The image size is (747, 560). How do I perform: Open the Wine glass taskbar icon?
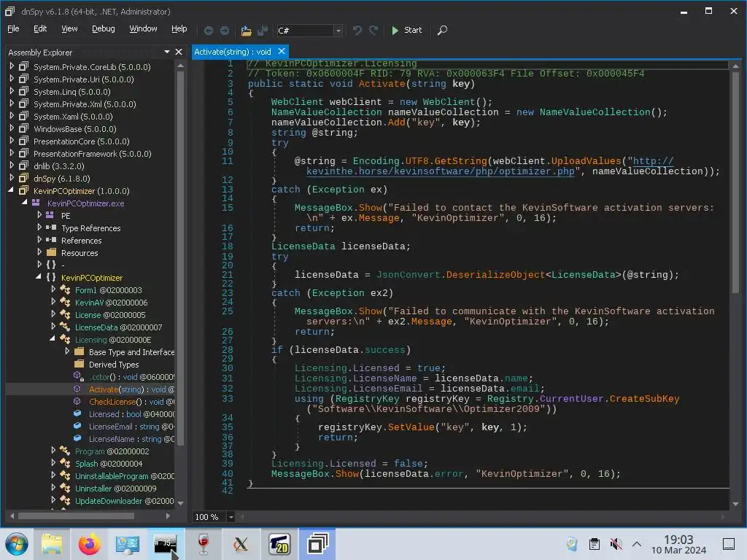click(x=204, y=544)
